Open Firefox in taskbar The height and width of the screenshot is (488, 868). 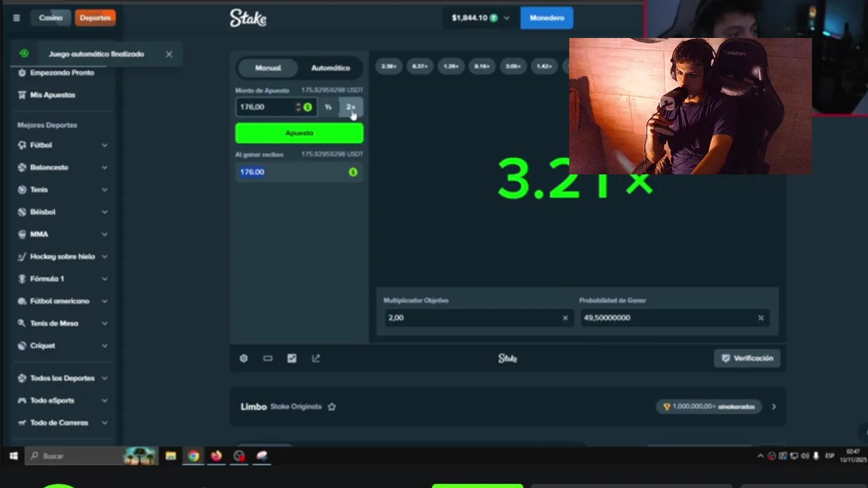click(x=216, y=456)
